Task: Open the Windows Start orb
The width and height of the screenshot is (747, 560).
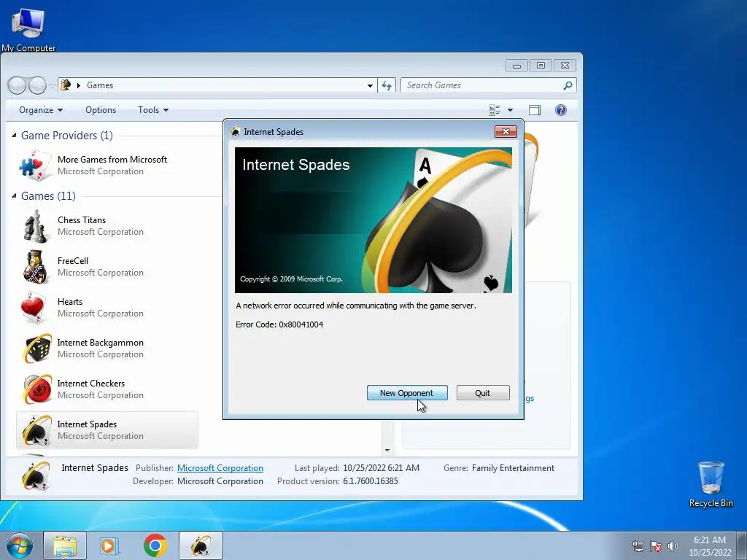Action: click(x=18, y=545)
